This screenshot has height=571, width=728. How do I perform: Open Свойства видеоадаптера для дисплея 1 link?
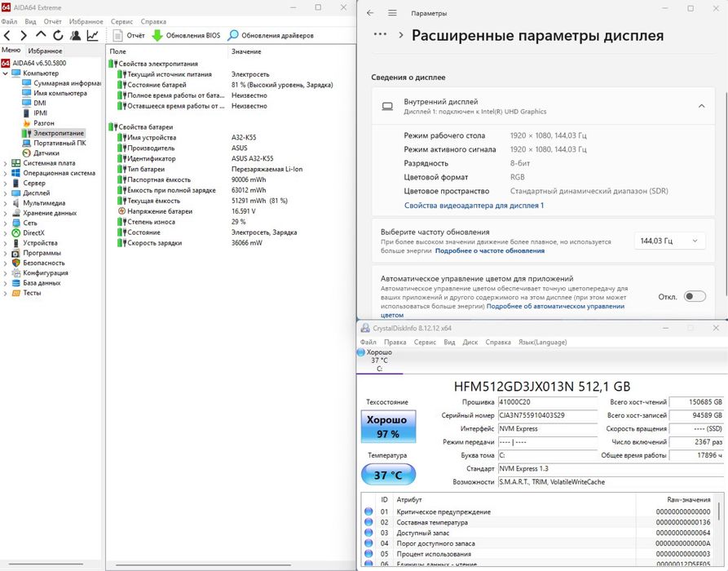474,206
